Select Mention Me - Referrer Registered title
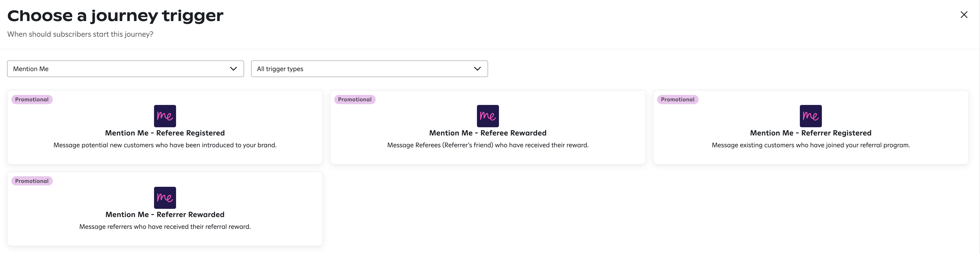980x254 pixels. 811,133
